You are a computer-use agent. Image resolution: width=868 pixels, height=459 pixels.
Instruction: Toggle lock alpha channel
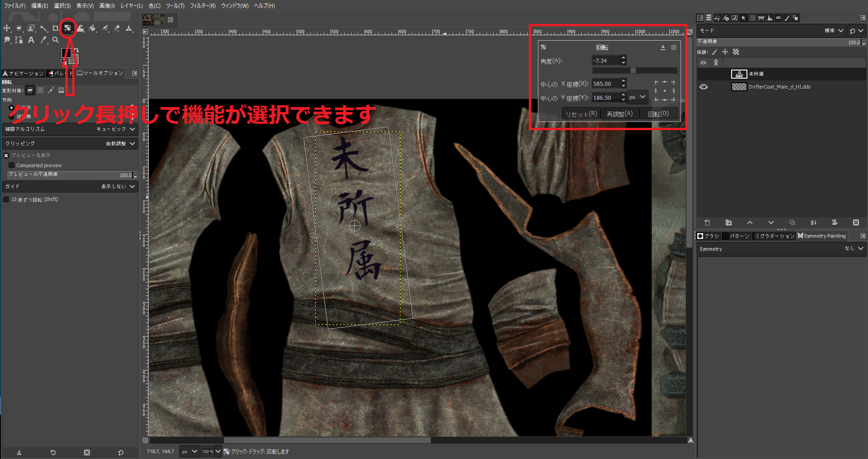pyautogui.click(x=736, y=52)
